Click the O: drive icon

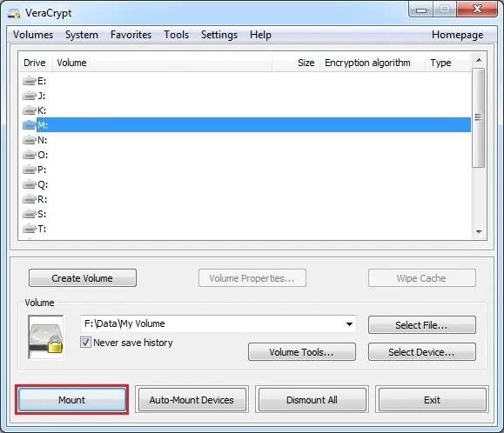pos(30,155)
